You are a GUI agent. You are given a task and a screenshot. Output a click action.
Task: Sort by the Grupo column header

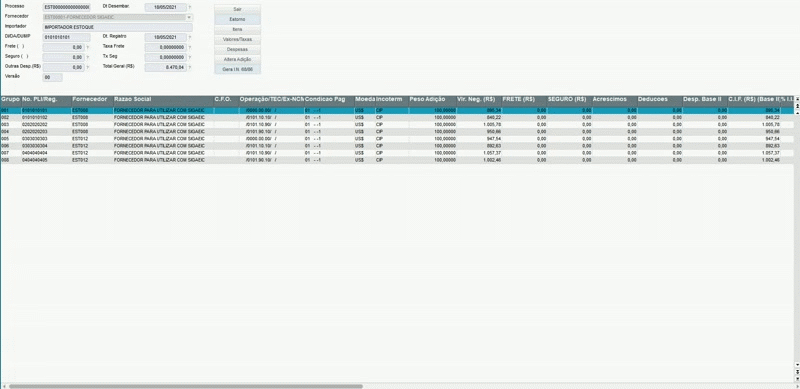pos(10,99)
